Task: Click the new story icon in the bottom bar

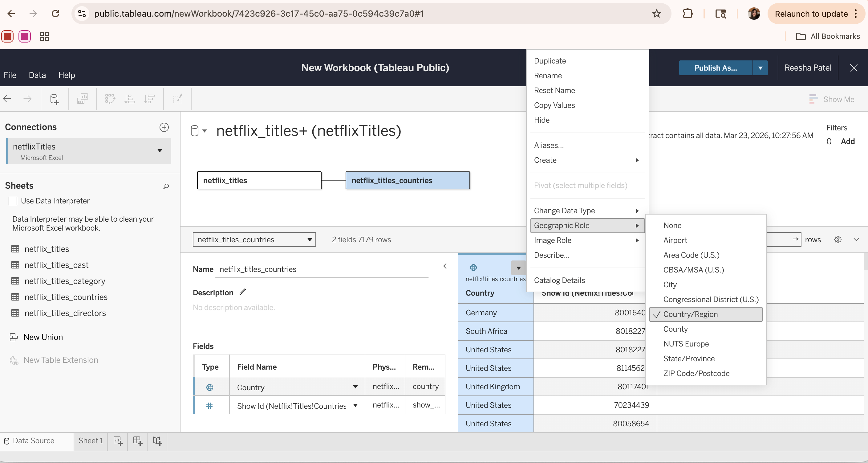Action: [157, 441]
